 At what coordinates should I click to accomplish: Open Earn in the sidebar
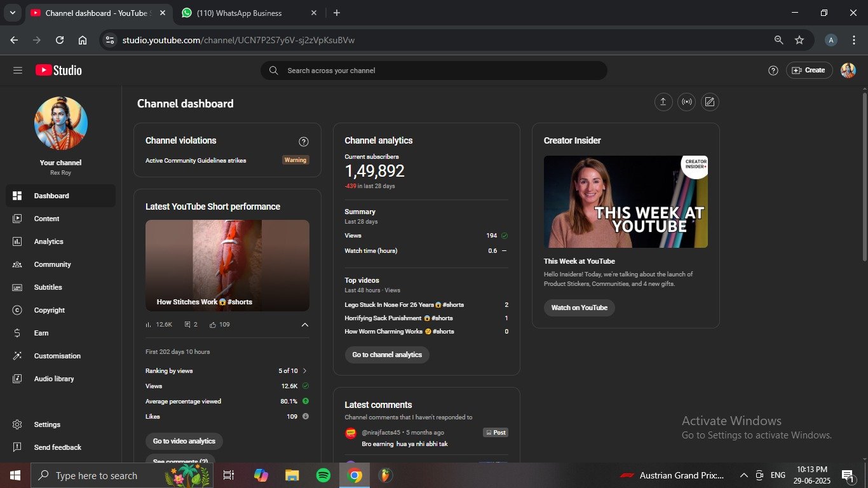(x=60, y=333)
